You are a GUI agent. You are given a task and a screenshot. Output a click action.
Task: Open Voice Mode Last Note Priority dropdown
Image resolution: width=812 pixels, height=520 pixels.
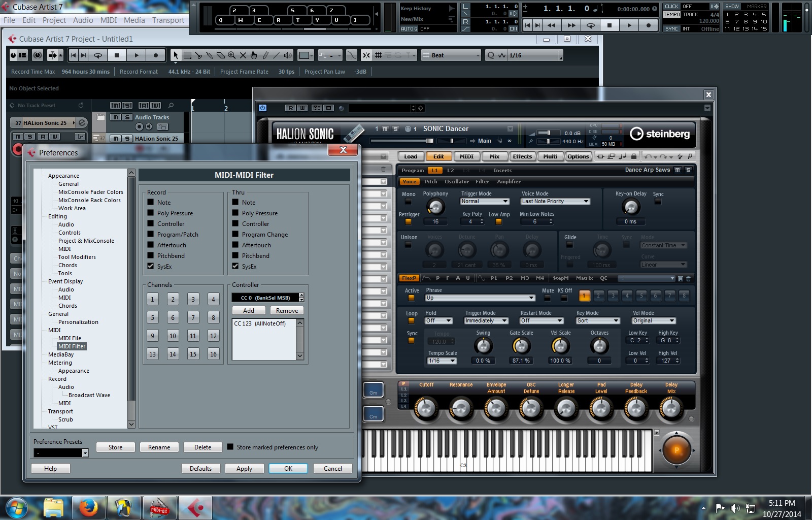(x=555, y=202)
